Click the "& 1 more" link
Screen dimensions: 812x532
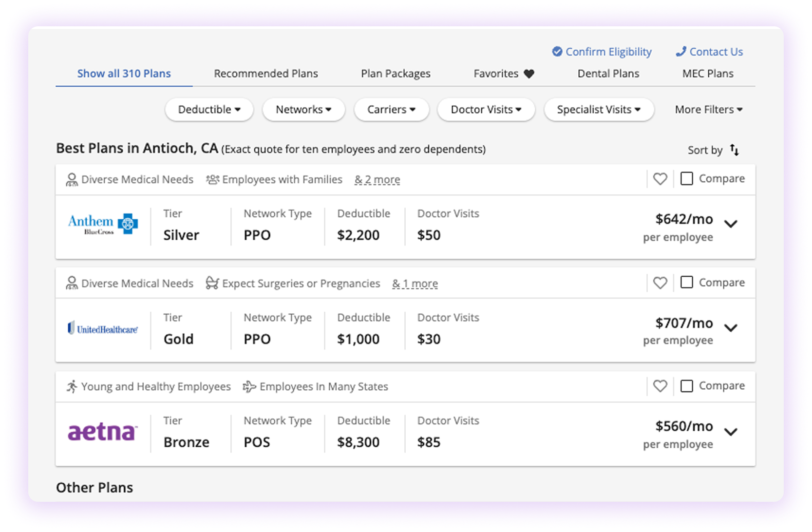coord(415,284)
